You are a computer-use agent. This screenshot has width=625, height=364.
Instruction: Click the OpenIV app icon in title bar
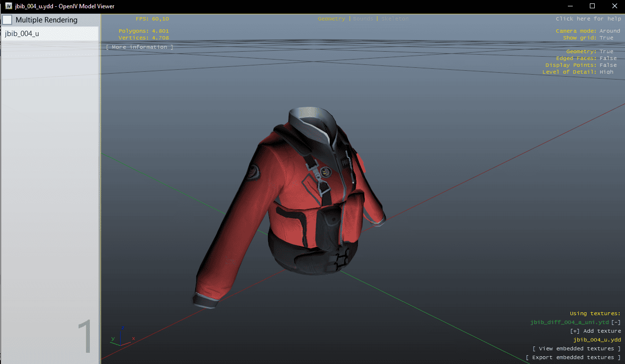point(9,6)
